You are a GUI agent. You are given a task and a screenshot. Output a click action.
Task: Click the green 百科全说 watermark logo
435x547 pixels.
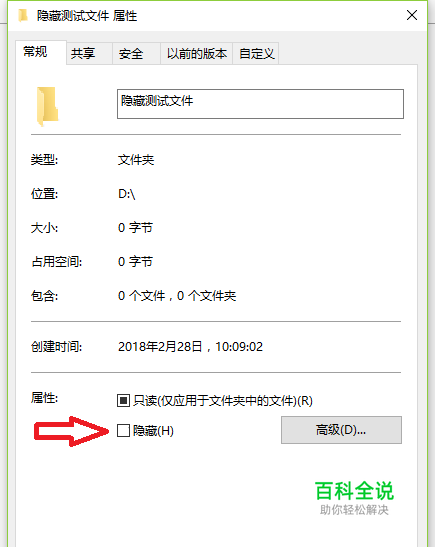[x=354, y=490]
